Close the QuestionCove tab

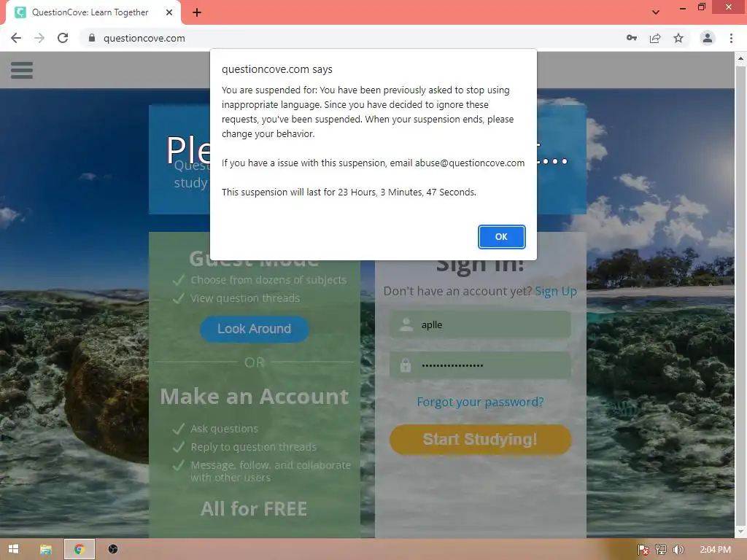[169, 12]
